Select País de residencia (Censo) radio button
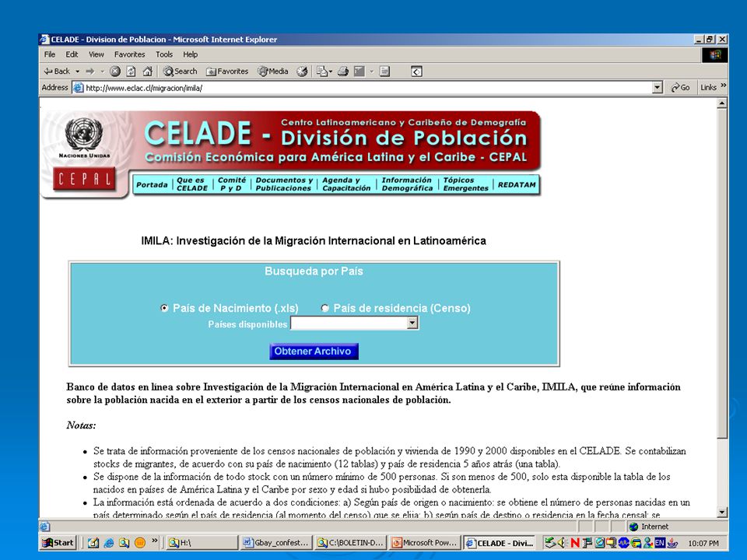The height and width of the screenshot is (560, 747). pyautogui.click(x=325, y=308)
